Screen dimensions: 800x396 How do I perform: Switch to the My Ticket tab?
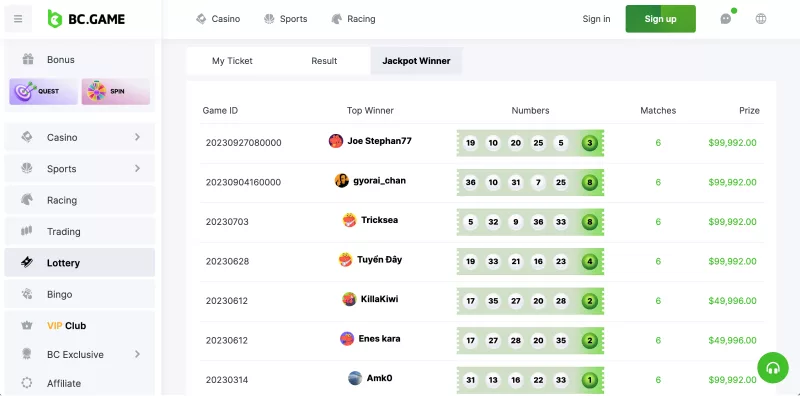(x=232, y=61)
